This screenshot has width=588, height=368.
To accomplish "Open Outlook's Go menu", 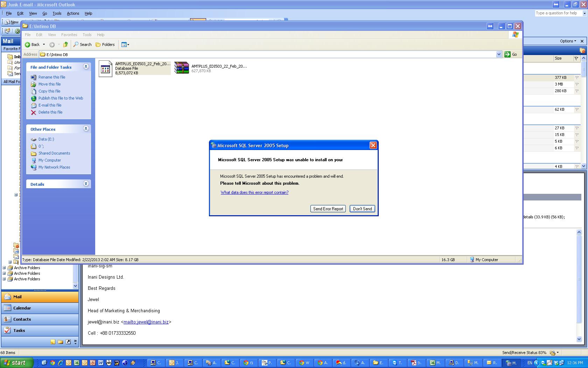I will point(44,13).
